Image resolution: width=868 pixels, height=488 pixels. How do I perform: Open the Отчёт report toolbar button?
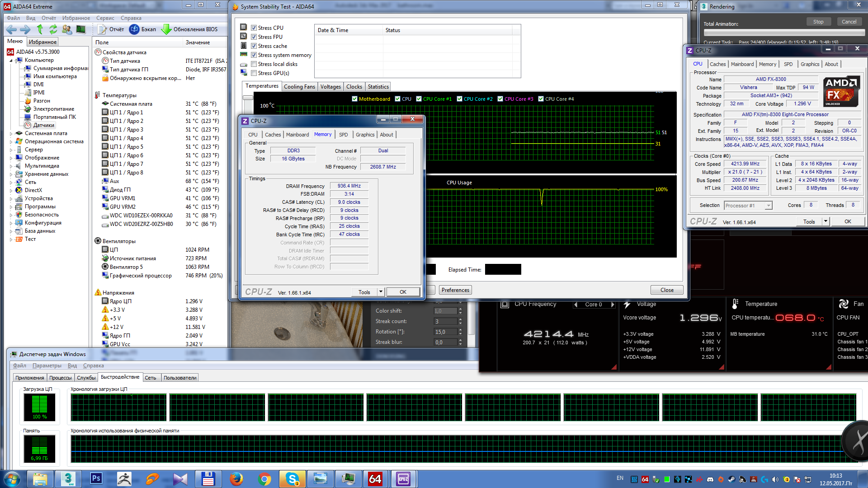[x=111, y=29]
